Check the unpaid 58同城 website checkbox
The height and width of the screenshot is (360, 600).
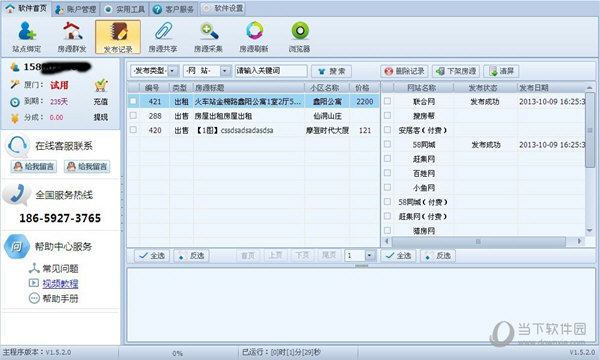click(387, 144)
